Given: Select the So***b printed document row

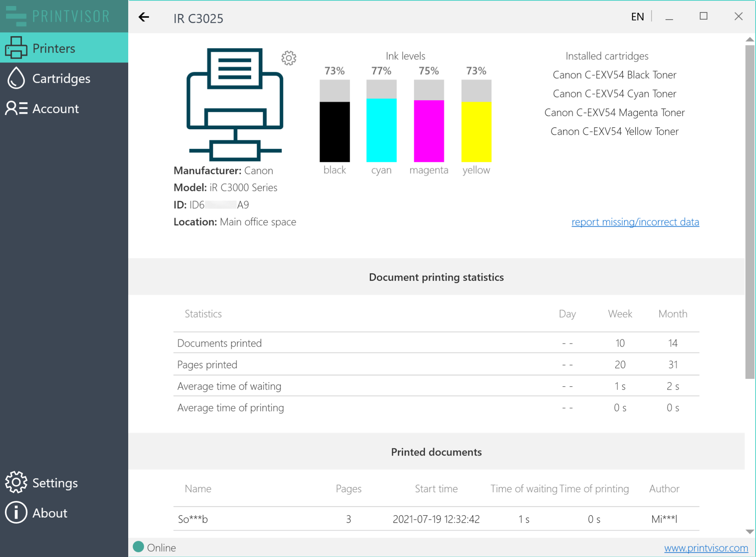Looking at the screenshot, I should click(436, 519).
